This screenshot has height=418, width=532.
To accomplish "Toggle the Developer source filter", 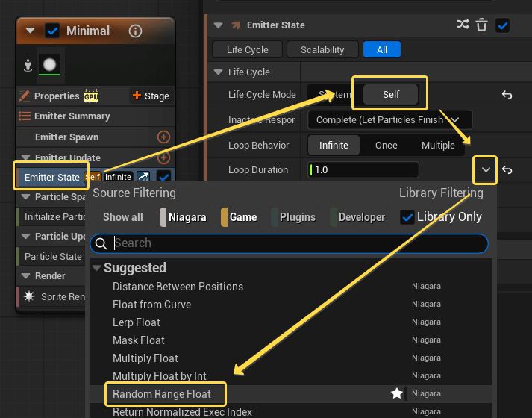I will (x=358, y=217).
